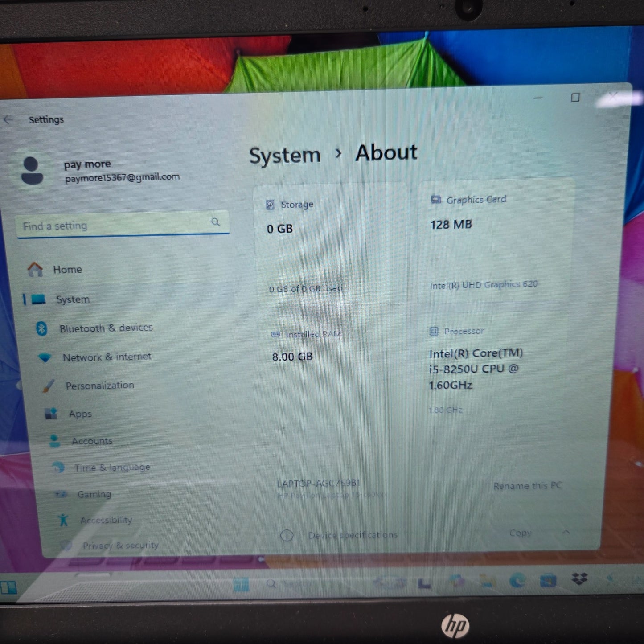Go back using the Settings back arrow
The height and width of the screenshot is (644, 644).
8,119
